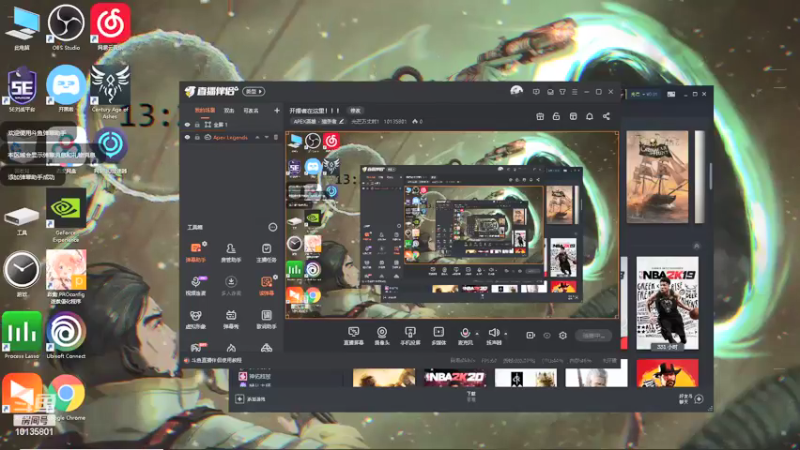Click the shop icon left of the bell

573,116
